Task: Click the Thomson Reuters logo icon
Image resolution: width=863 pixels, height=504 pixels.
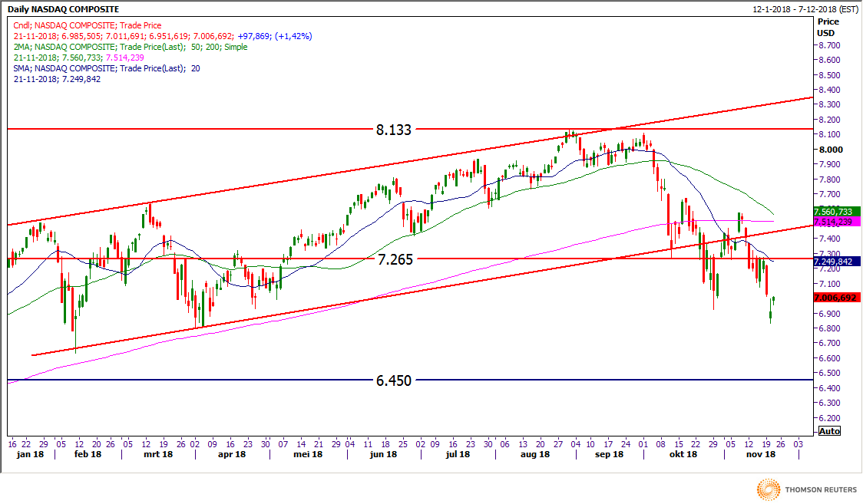Action: [769, 489]
